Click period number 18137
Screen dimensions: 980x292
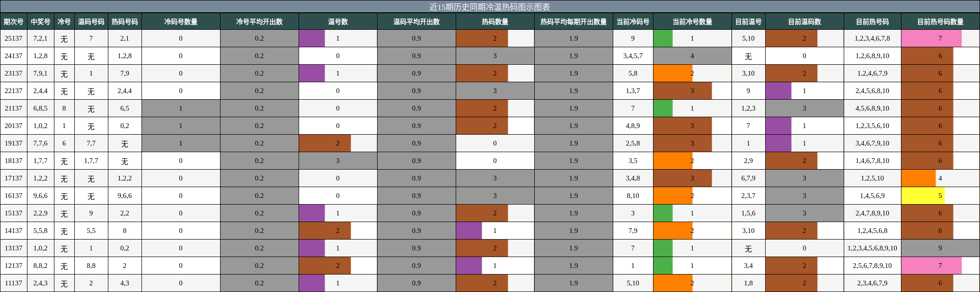(13, 161)
